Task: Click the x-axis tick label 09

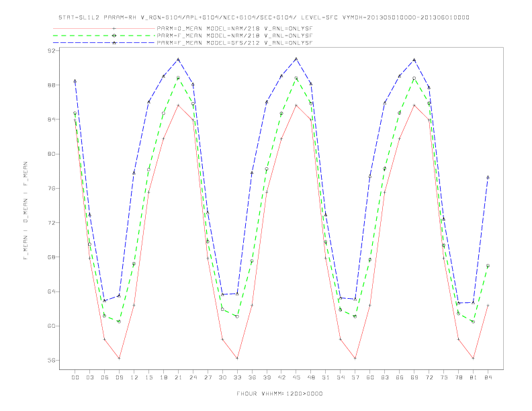Action: click(119, 377)
